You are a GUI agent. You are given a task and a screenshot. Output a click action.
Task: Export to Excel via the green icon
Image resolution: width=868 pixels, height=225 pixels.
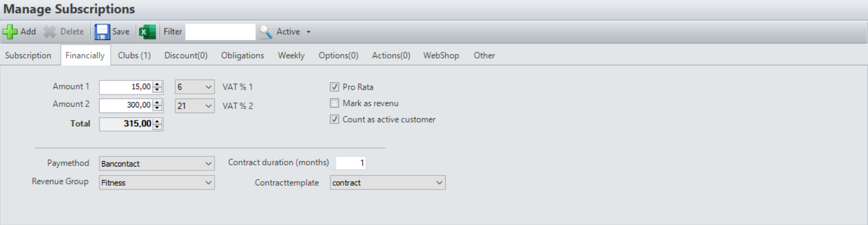coord(147,32)
